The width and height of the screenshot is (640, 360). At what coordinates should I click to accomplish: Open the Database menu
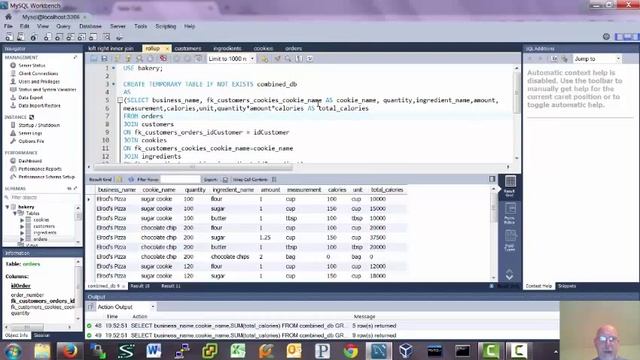point(90,26)
